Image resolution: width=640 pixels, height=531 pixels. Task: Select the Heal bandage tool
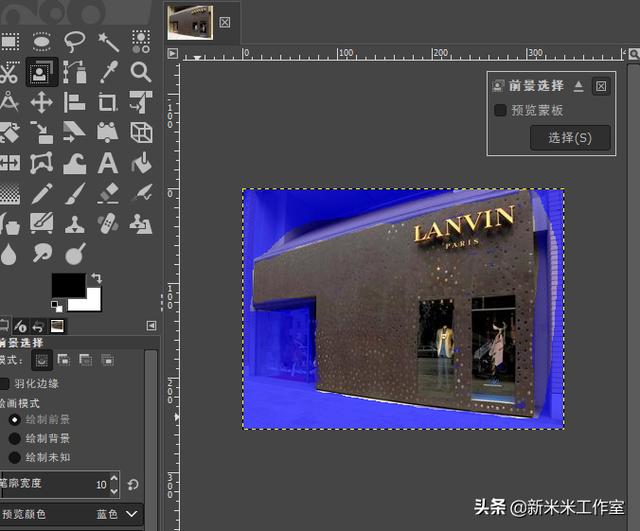[108, 223]
